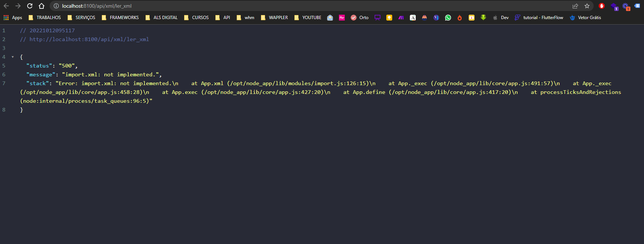Open the ALS DIGITAL bookmark folder

coord(161,18)
